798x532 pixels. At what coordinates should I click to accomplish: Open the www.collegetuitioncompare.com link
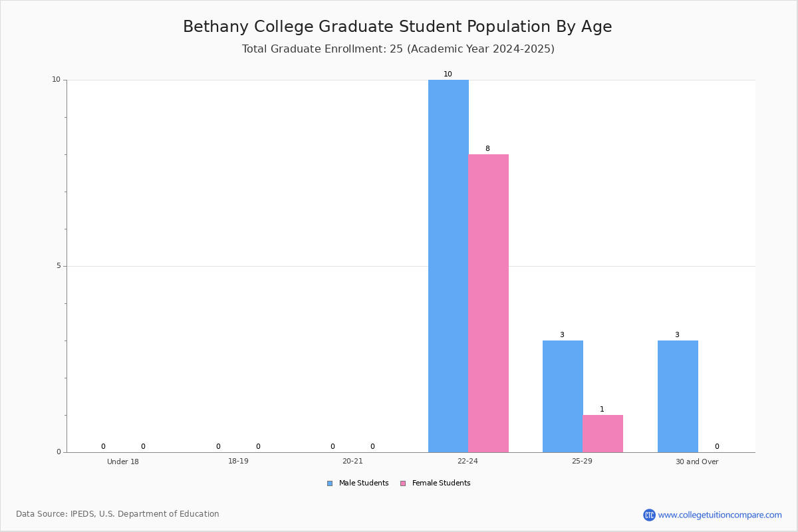tap(720, 515)
